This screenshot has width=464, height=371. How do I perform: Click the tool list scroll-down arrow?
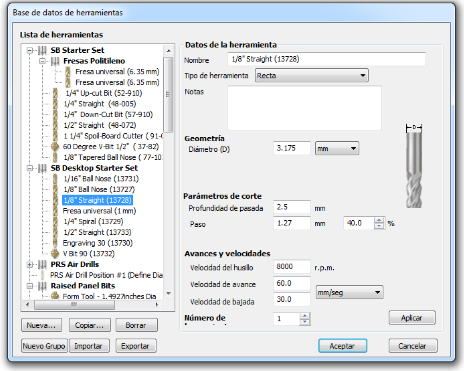(168, 293)
